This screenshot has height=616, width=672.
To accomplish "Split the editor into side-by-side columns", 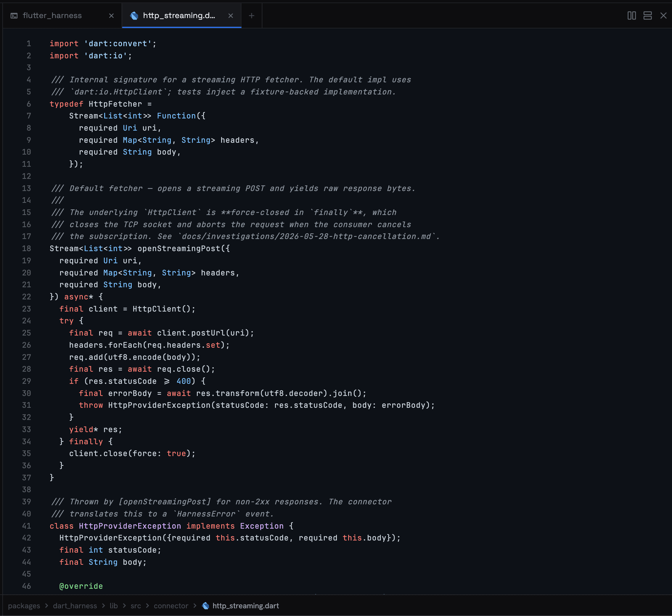I will 631,16.
